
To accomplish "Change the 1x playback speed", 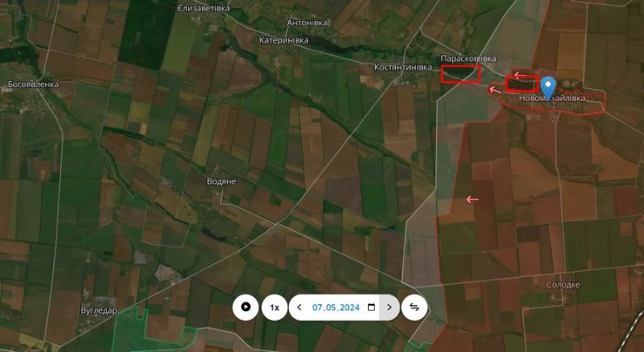I will pos(274,308).
